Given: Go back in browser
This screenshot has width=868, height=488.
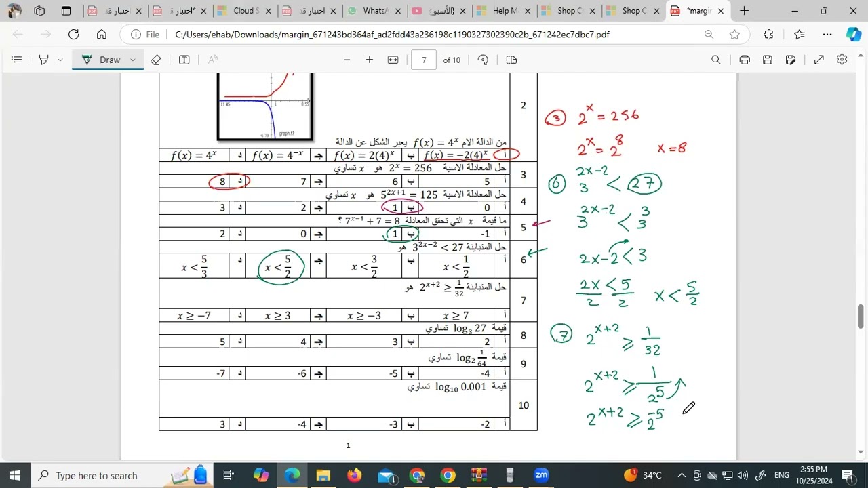Looking at the screenshot, I should [x=18, y=35].
